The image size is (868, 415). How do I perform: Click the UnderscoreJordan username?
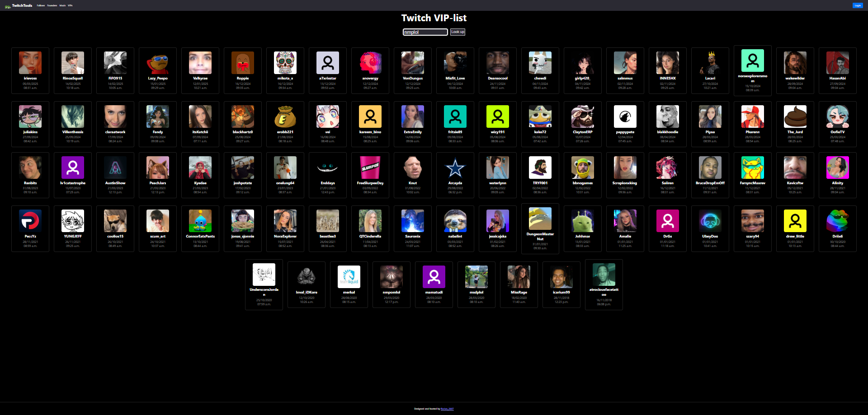(x=264, y=292)
